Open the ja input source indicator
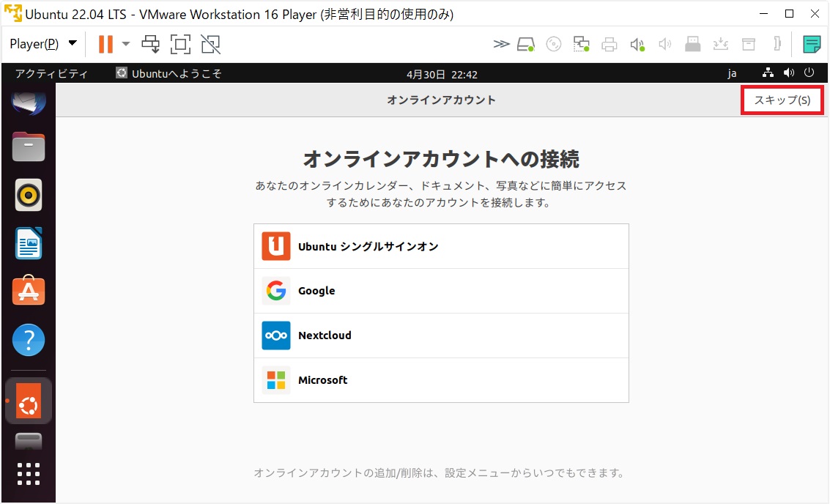The width and height of the screenshot is (830, 504). tap(732, 73)
